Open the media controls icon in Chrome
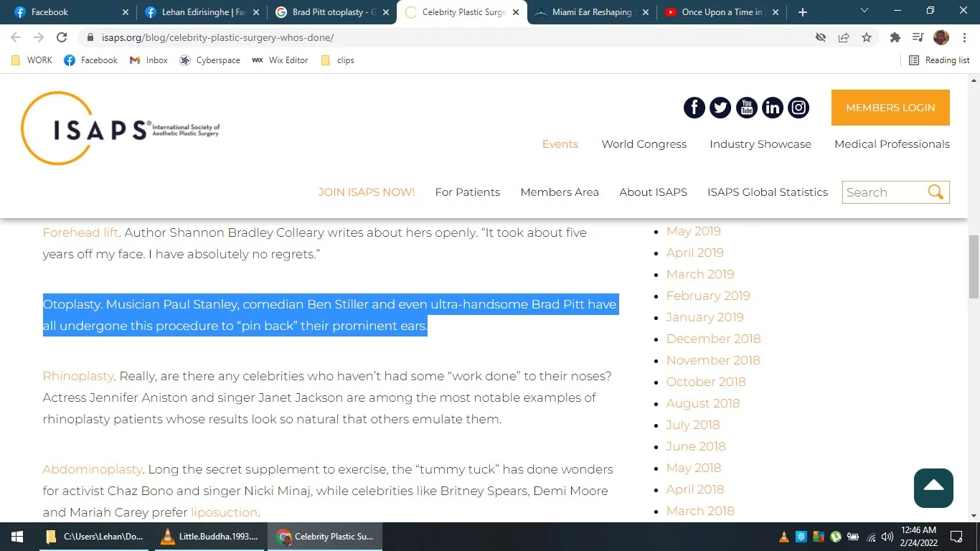980x551 pixels. pos(918,37)
